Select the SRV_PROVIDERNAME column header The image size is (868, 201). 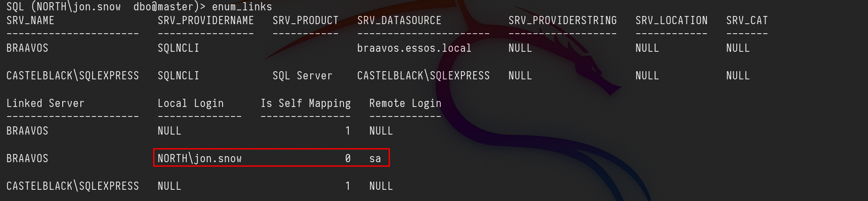tap(206, 21)
